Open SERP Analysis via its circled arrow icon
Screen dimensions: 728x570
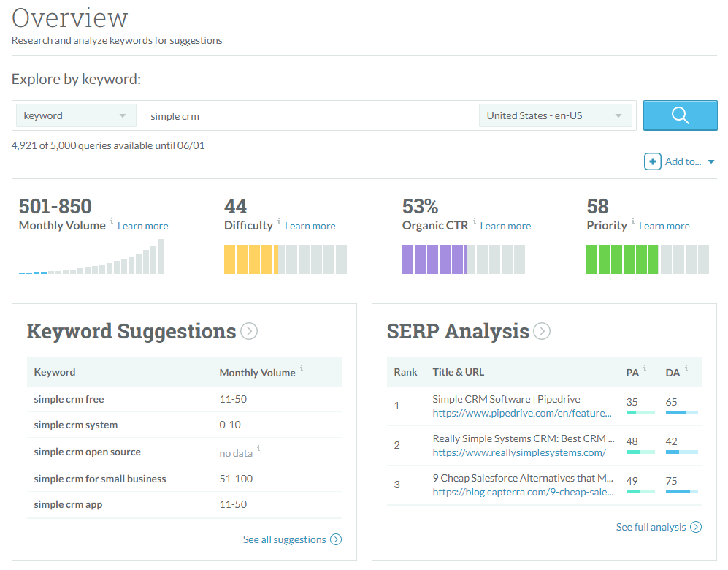(542, 331)
